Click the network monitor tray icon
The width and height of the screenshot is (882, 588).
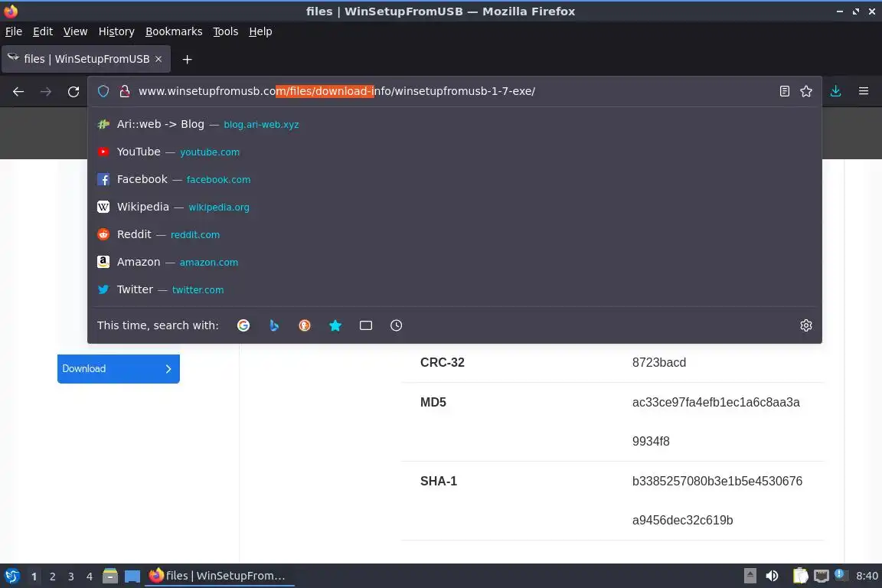click(822, 576)
